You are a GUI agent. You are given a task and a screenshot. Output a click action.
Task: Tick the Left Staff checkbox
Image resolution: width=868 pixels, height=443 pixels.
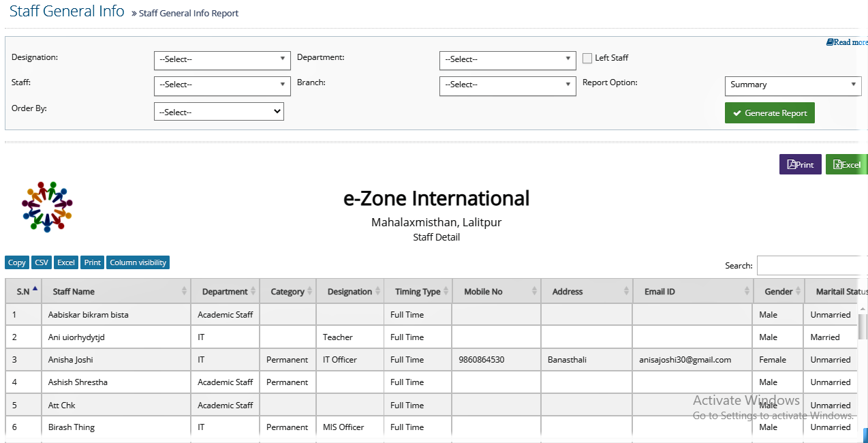click(587, 58)
